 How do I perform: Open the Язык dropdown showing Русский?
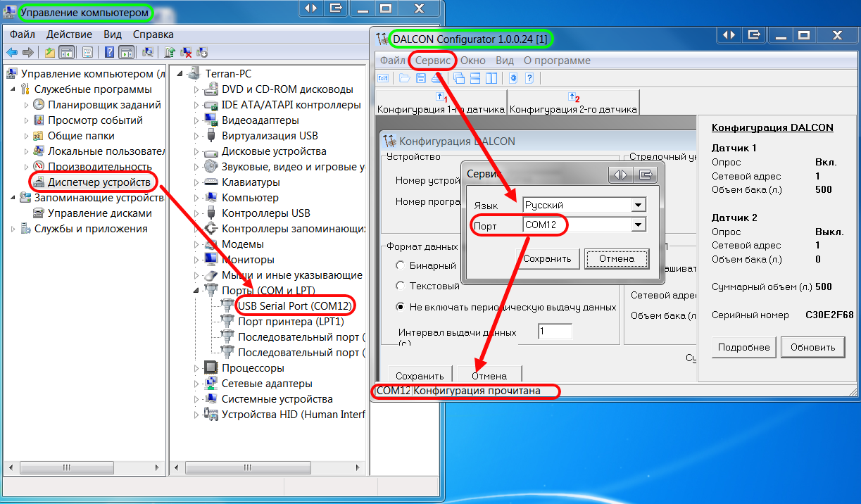(638, 205)
